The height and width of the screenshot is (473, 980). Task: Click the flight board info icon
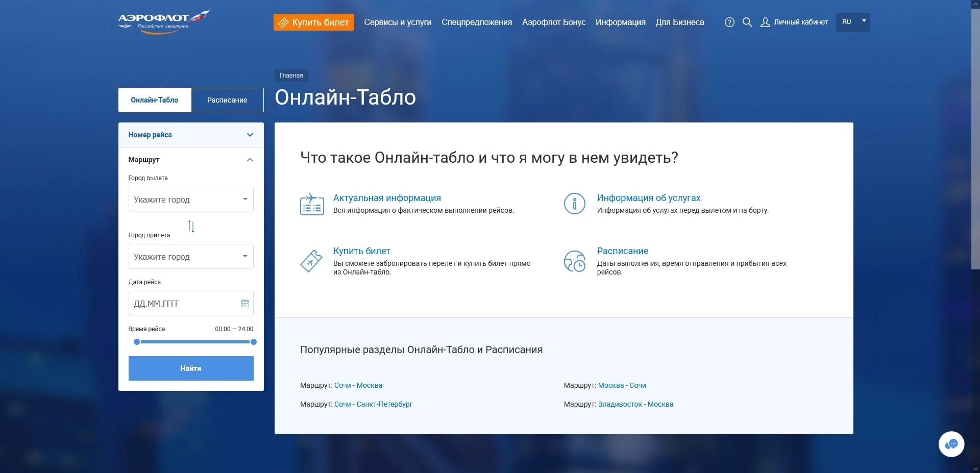312,204
